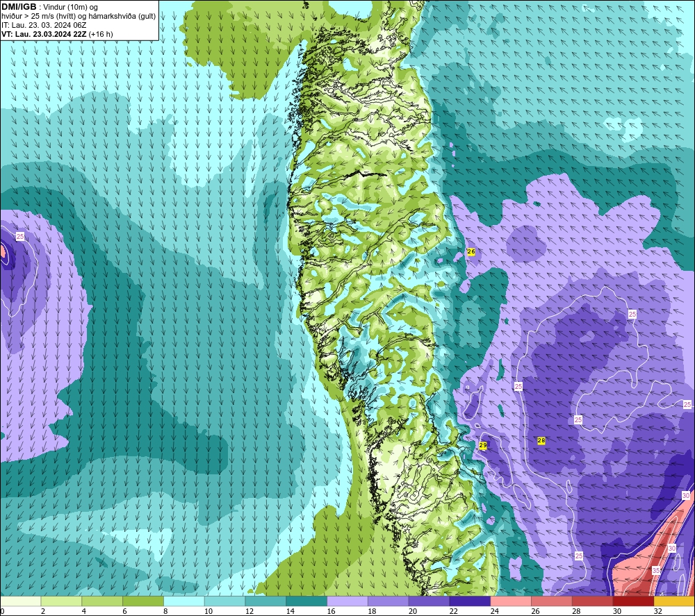The width and height of the screenshot is (695, 616).
Task: Pick the purple 20–22 m/s legend swatch
Action: [429, 601]
